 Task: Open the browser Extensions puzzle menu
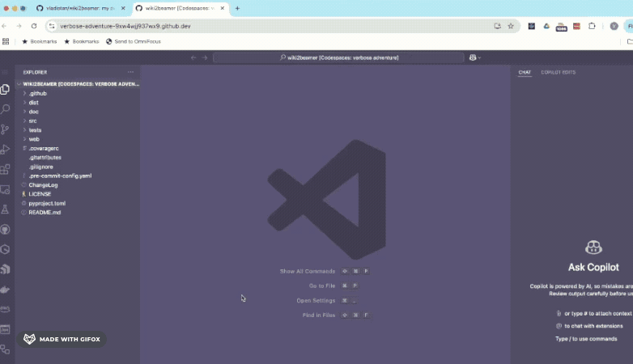[592, 26]
